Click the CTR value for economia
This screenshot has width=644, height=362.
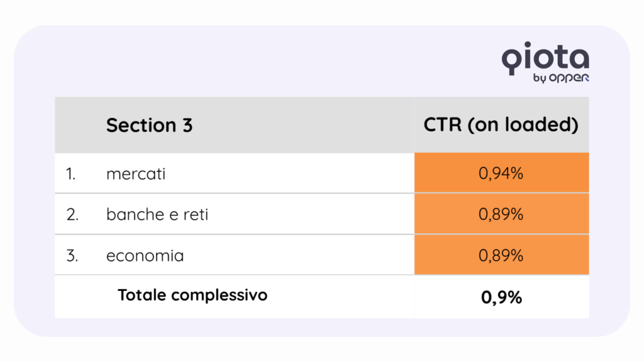click(x=501, y=255)
